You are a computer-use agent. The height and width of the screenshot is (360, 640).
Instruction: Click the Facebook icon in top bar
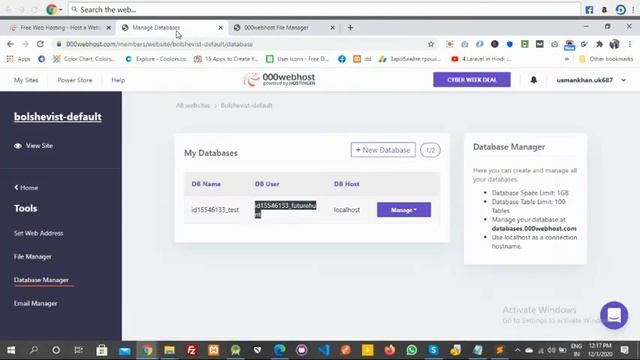tap(589, 9)
